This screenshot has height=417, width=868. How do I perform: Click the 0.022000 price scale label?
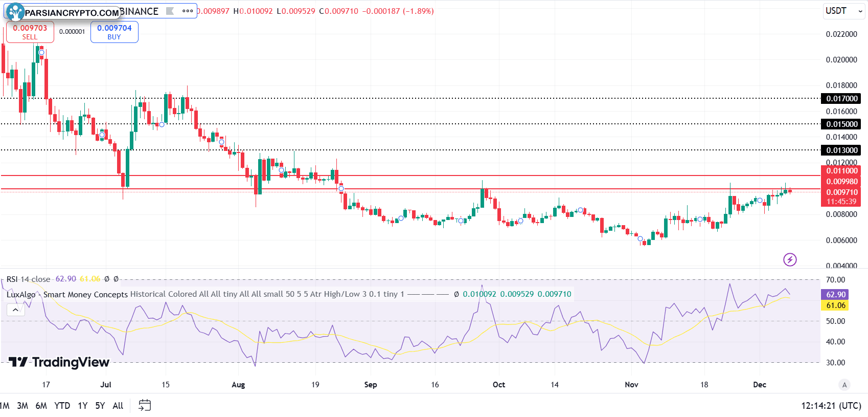(841, 34)
